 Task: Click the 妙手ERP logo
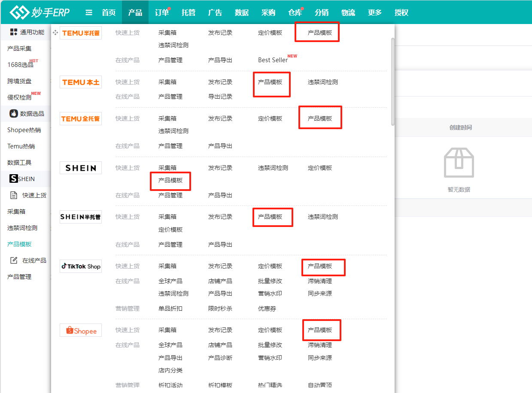pyautogui.click(x=40, y=12)
